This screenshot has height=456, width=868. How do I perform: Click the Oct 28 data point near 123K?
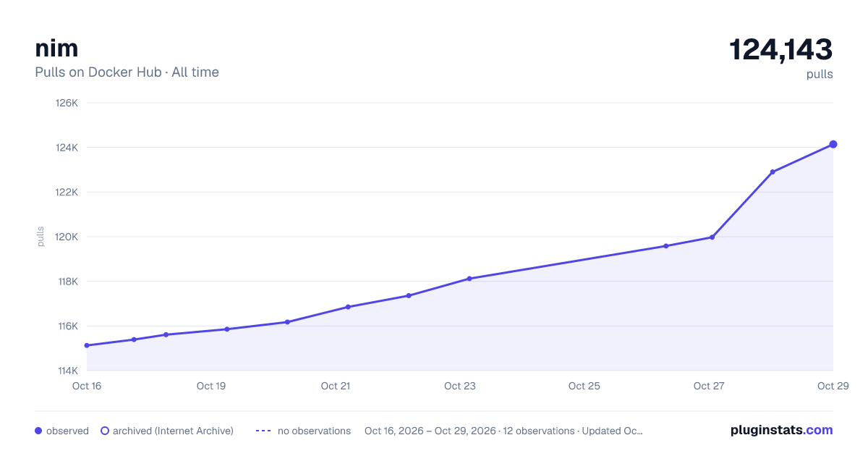(773, 172)
